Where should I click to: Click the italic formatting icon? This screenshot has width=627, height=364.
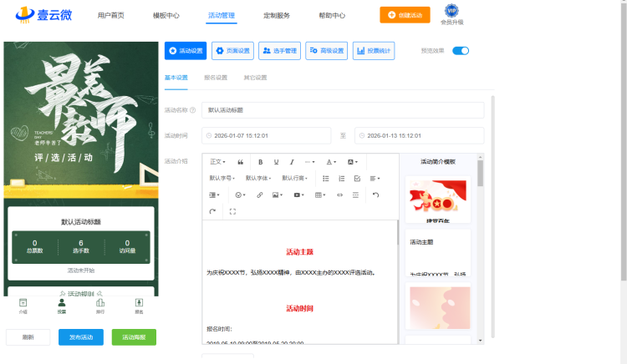(292, 161)
